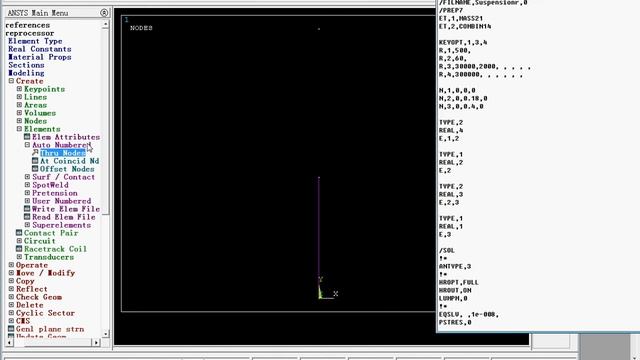Expand the Circuit node
The width and height of the screenshot is (640, 360).
19,241
